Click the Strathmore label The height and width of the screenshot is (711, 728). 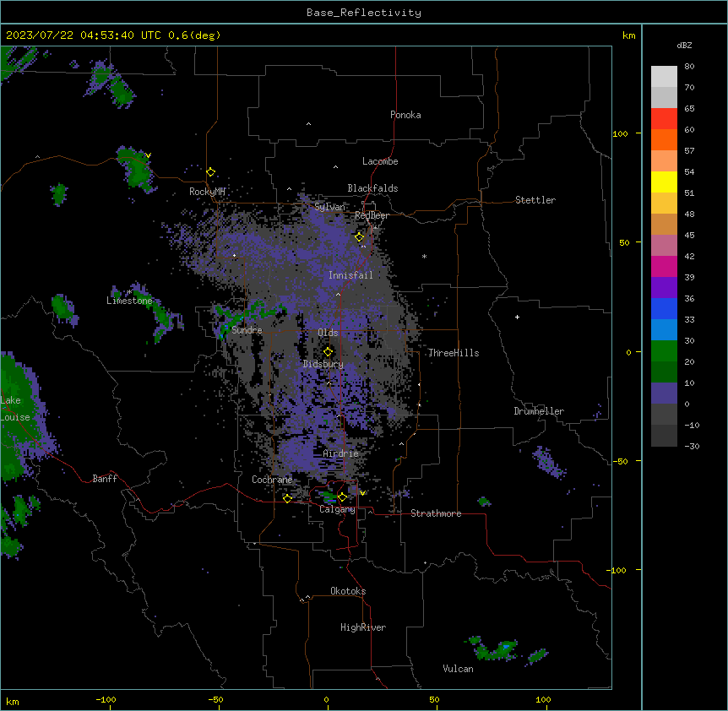pos(436,513)
